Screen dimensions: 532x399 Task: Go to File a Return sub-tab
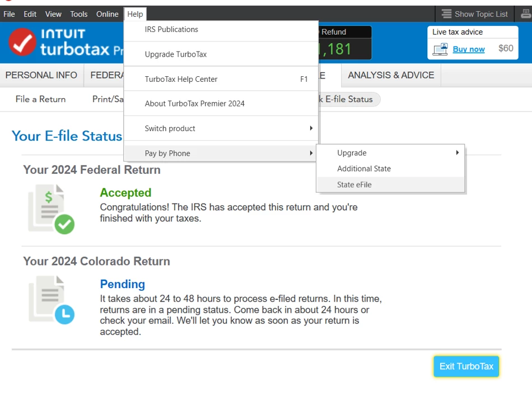[x=41, y=99]
